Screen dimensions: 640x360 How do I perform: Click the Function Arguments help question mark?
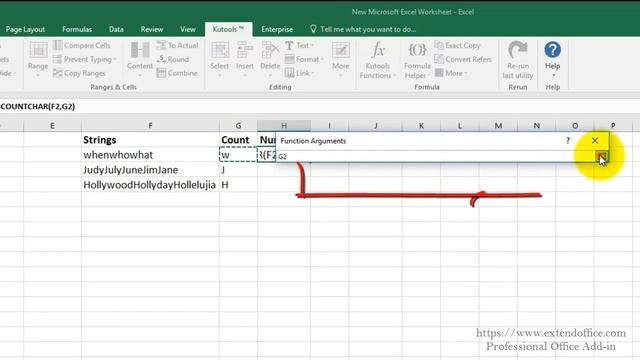click(568, 140)
